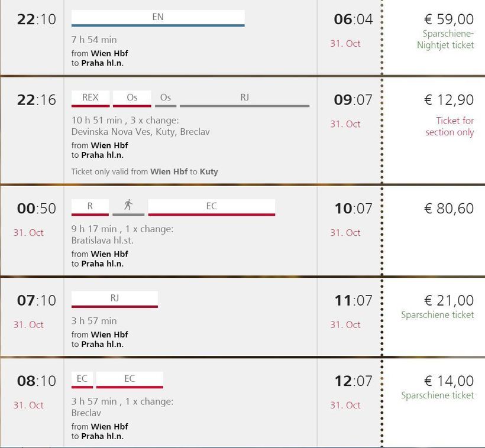485x448 pixels.
Task: Click the red-underlined Os train segment
Action: pyautogui.click(x=132, y=98)
